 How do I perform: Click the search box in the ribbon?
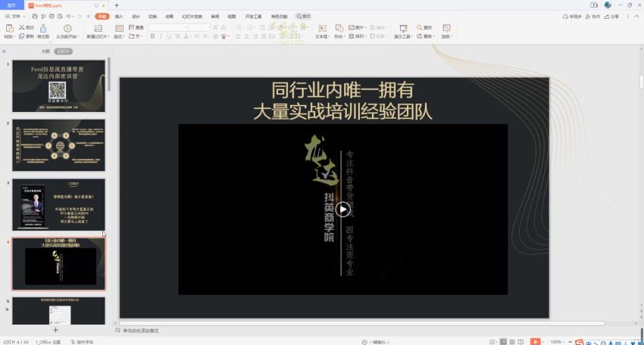pyautogui.click(x=304, y=17)
